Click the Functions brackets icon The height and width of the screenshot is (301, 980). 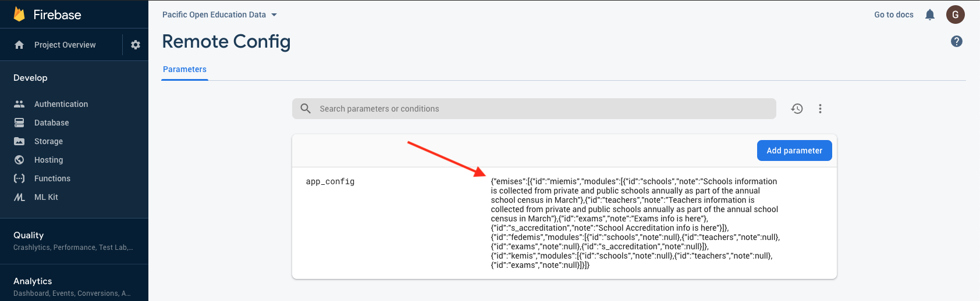(x=19, y=178)
